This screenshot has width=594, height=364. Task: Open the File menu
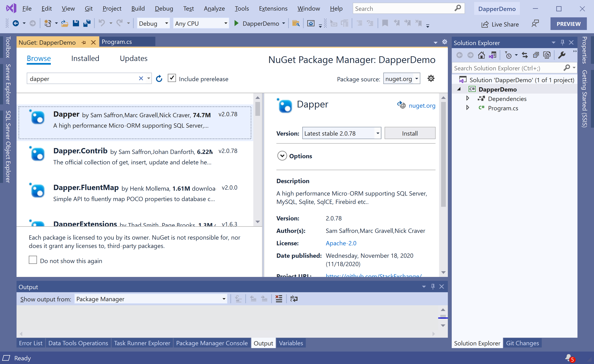[x=27, y=8]
